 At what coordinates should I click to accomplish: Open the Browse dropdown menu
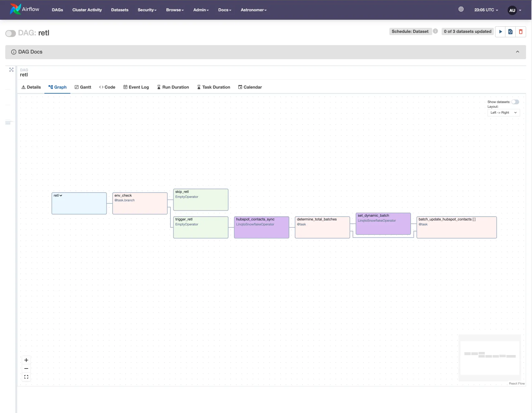click(175, 10)
